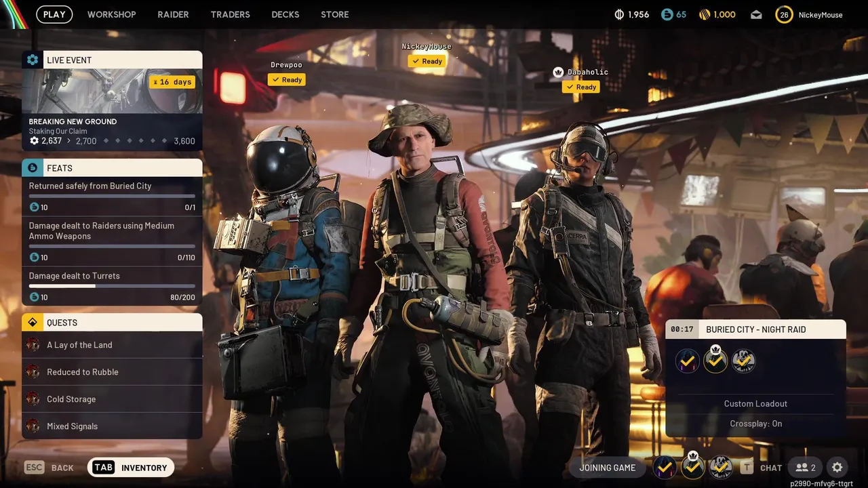Click the Reduced to Rubble quest icon
Image resolution: width=868 pixels, height=488 pixels.
point(33,372)
